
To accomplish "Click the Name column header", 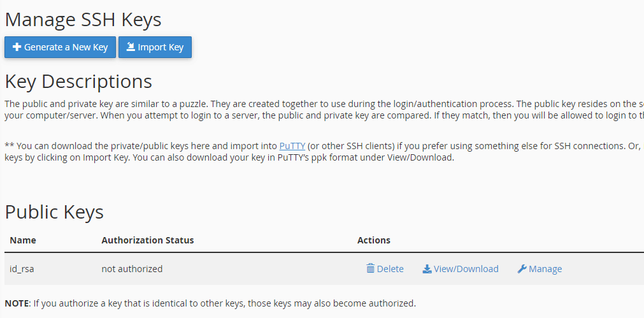I will [23, 240].
